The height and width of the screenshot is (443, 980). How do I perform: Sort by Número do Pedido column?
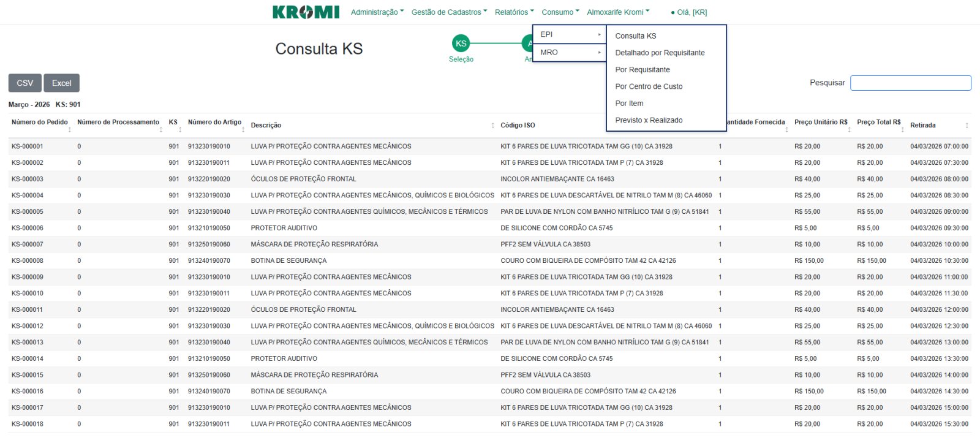pyautogui.click(x=41, y=124)
